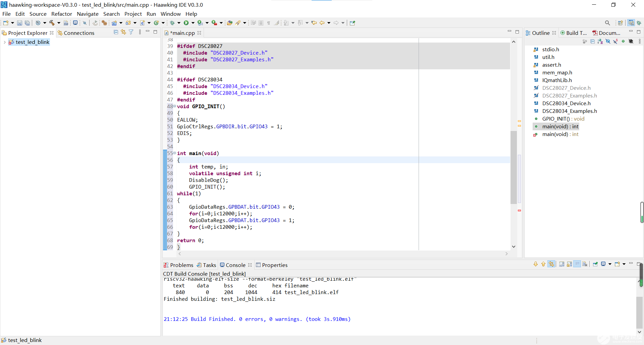Collapse the GPIO_INIT function fold marker

coord(174,106)
